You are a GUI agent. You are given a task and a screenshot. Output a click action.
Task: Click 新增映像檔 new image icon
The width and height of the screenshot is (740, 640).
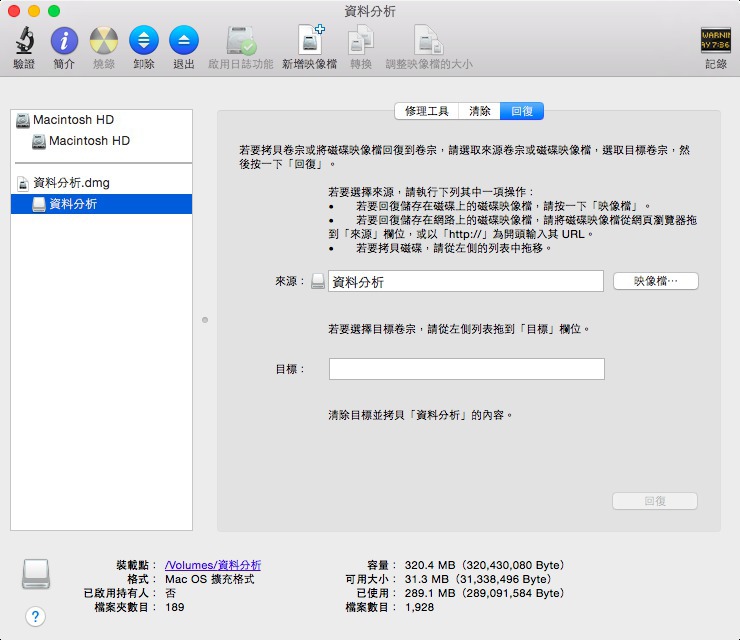tap(311, 39)
